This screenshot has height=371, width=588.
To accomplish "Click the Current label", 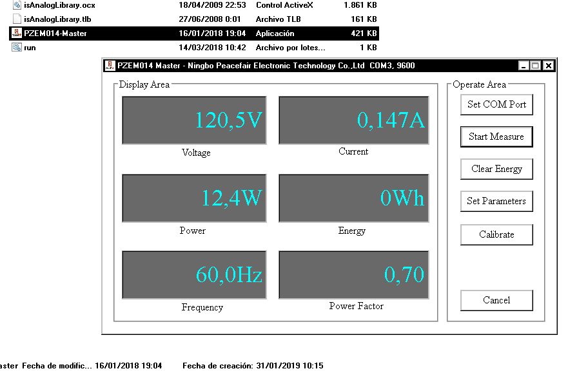I will coord(353,151).
